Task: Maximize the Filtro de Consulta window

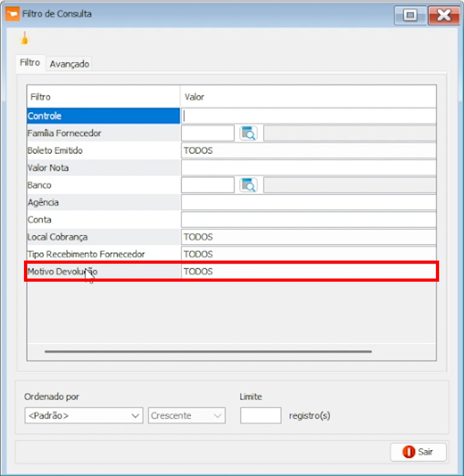Action: click(x=410, y=15)
